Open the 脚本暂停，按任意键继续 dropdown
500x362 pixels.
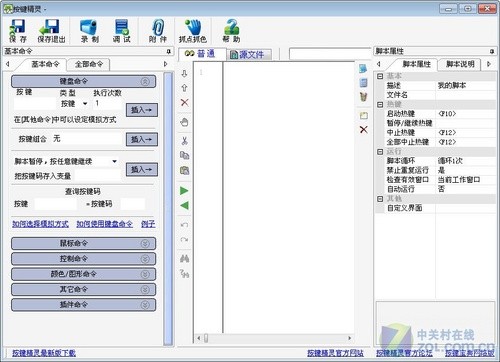click(114, 161)
